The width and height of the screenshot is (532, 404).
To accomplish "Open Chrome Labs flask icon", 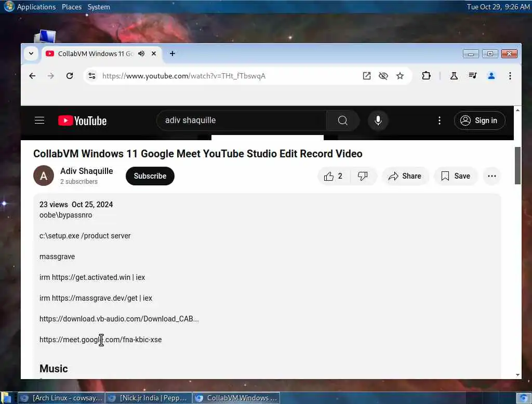I will click(x=454, y=76).
